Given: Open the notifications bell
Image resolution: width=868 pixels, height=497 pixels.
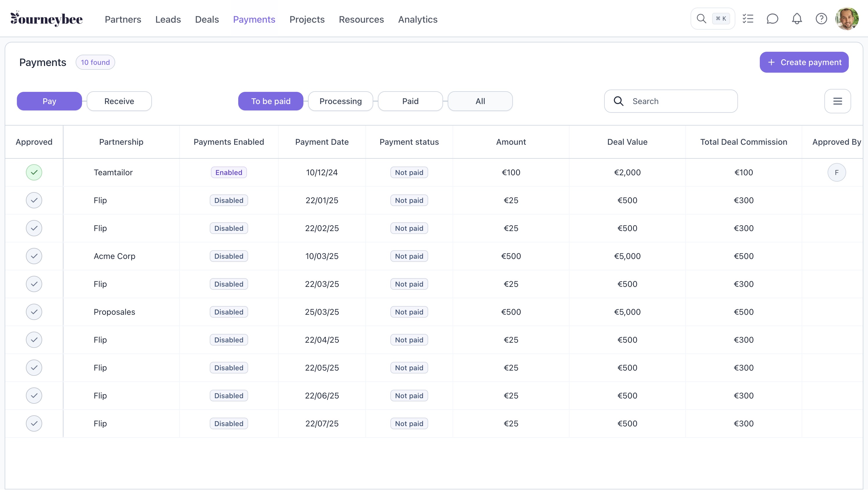Looking at the screenshot, I should (x=797, y=19).
